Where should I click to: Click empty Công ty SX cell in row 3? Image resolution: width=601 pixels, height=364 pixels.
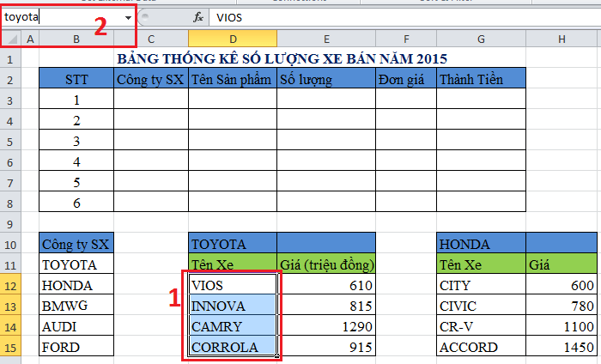pyautogui.click(x=151, y=100)
